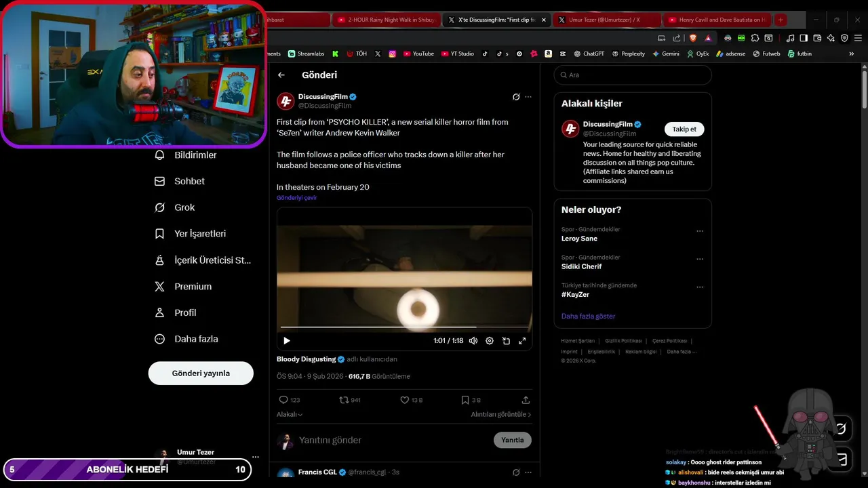Image resolution: width=868 pixels, height=488 pixels.
Task: Follow DiscussingFilm with Takip et
Action: (x=684, y=129)
